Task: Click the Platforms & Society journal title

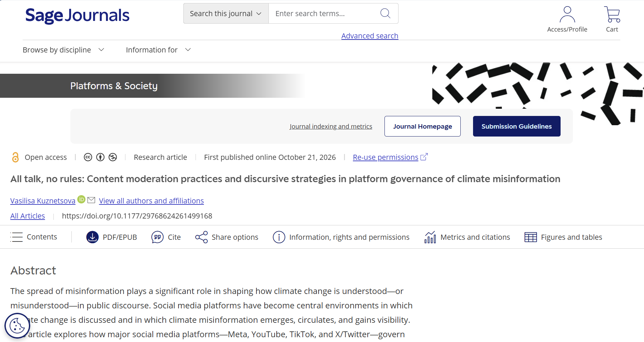Action: pos(114,86)
